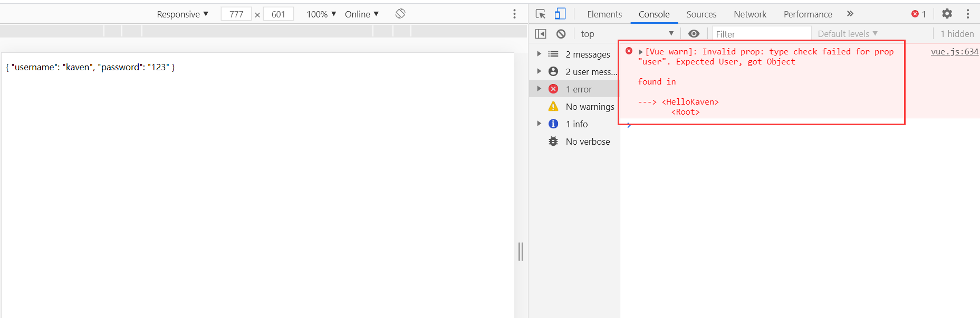
Task: Select the No warnings triangle icon
Action: tap(553, 106)
